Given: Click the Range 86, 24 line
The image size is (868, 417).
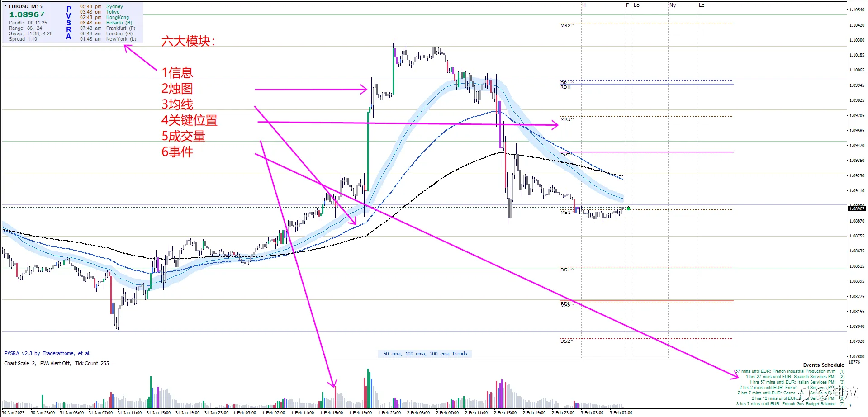Looking at the screenshot, I should (x=25, y=28).
